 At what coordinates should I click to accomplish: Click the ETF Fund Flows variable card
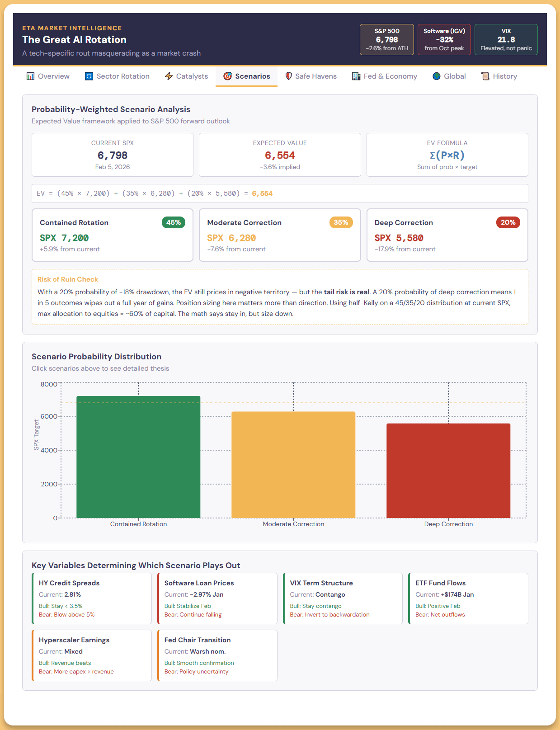[468, 598]
